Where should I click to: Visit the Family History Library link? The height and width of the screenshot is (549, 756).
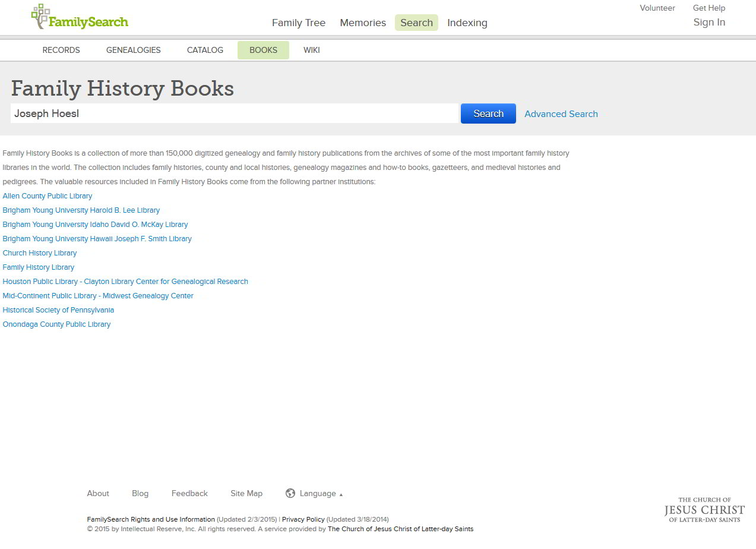(x=39, y=267)
